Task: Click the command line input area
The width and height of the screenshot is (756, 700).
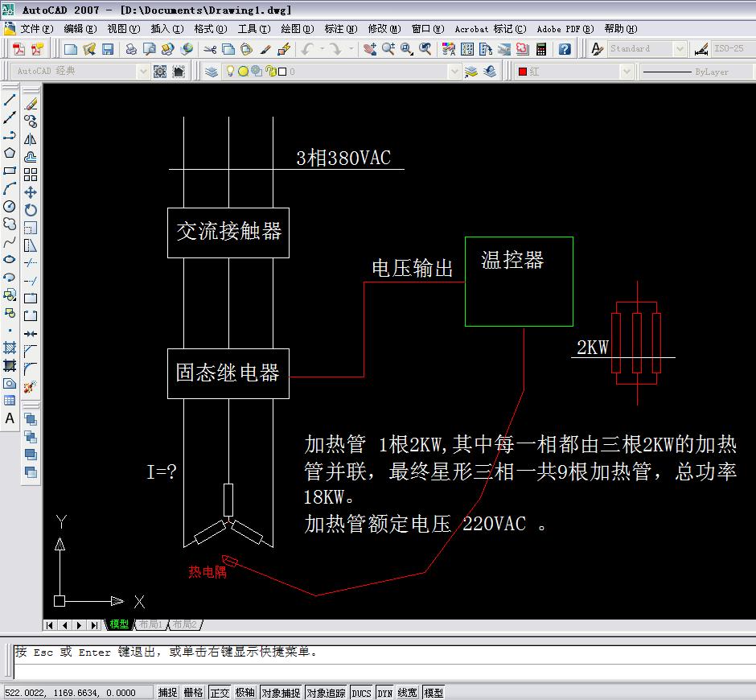Action: pos(378,670)
